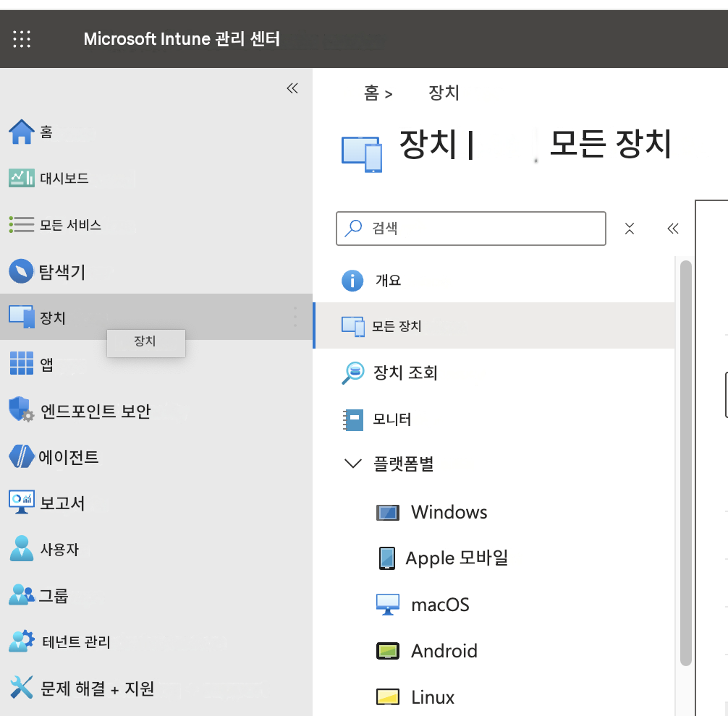This screenshot has height=716, width=728.
Task: Click the magnifier icon in 검색 box
Action: [353, 228]
